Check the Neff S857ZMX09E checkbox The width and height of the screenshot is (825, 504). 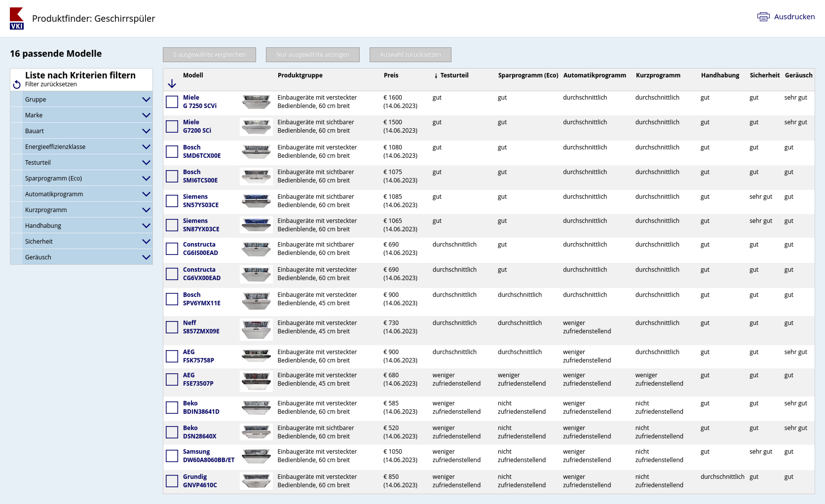pyautogui.click(x=172, y=327)
